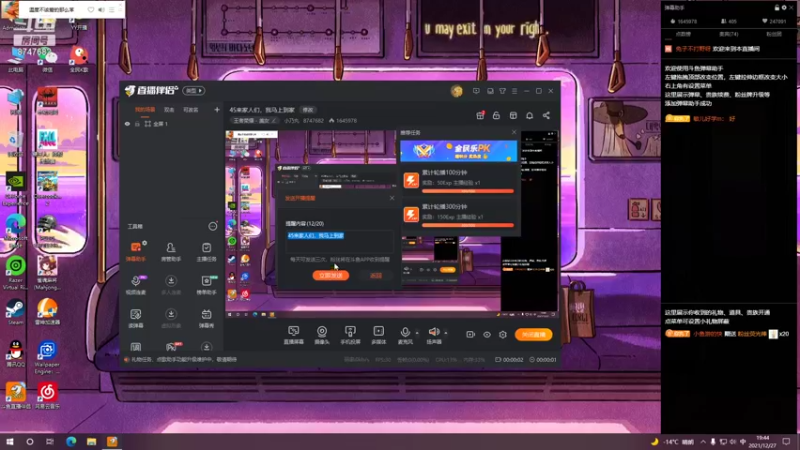Click the plus icon to add scene
This screenshot has height=450, width=800.
217,109
